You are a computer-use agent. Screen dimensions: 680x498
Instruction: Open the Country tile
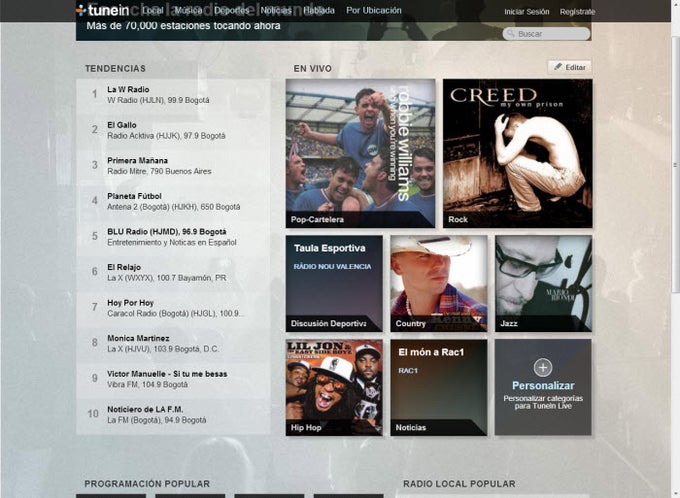pyautogui.click(x=439, y=284)
